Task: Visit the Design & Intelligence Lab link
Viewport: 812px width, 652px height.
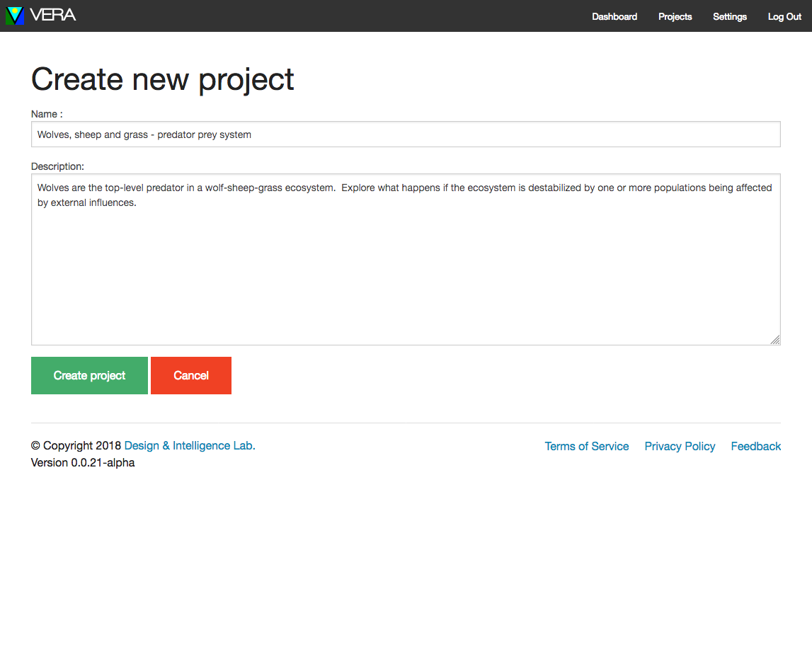Action: 190,445
